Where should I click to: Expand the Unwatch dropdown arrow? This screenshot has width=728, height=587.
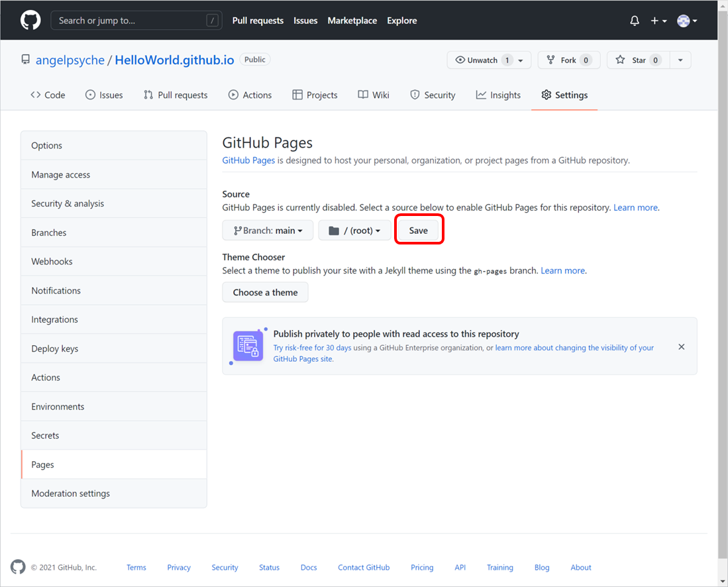click(521, 60)
